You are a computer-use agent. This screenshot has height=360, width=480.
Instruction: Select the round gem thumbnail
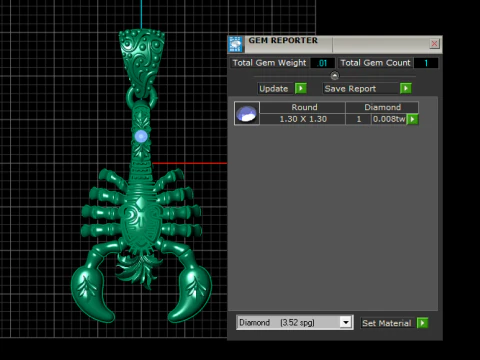pyautogui.click(x=247, y=113)
